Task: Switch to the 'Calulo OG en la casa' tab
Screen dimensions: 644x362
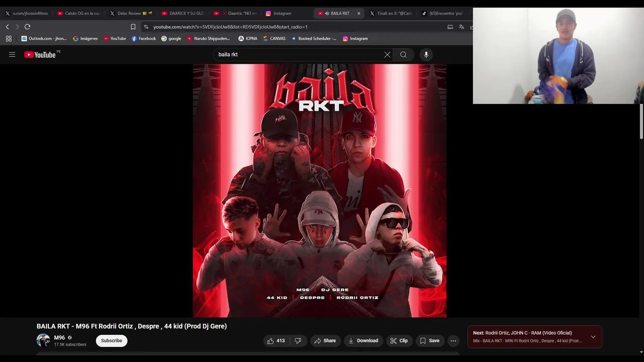Action: pos(79,14)
